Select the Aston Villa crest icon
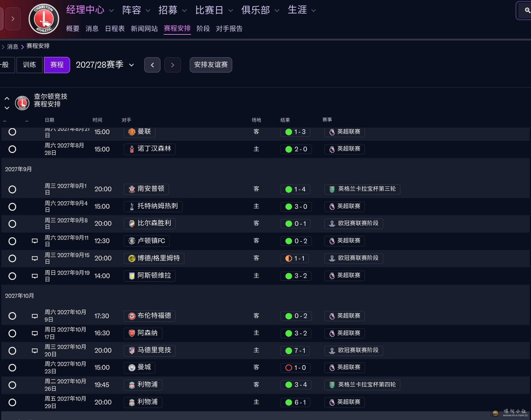The image size is (531, 420). tap(132, 276)
